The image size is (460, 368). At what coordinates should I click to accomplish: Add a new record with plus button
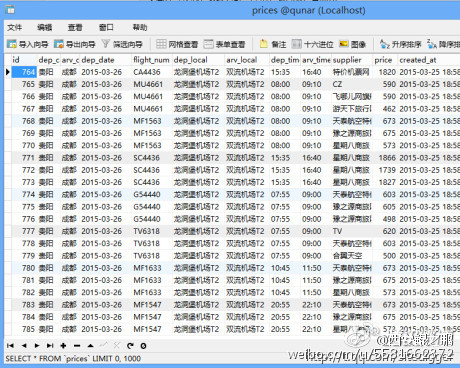[x=63, y=346]
